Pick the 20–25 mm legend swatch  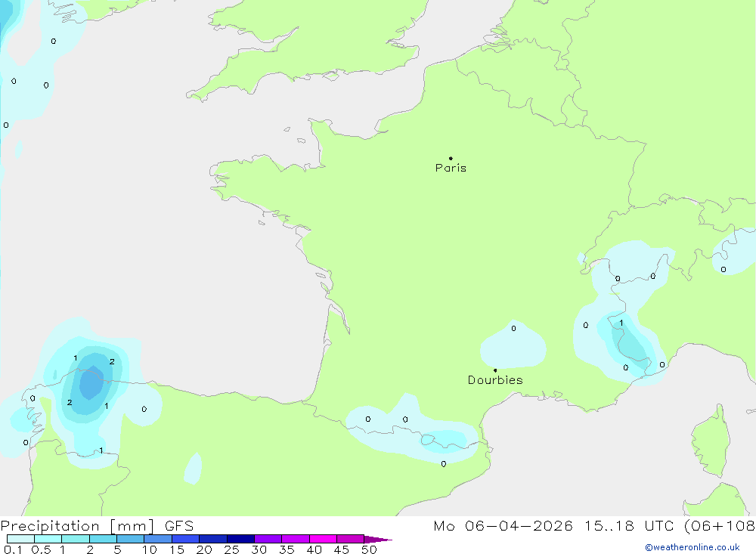point(212,539)
